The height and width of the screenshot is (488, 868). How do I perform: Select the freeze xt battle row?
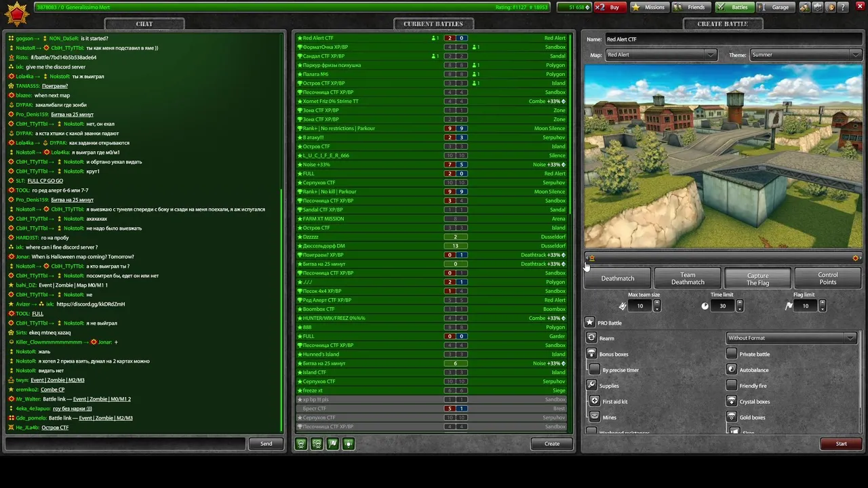431,390
